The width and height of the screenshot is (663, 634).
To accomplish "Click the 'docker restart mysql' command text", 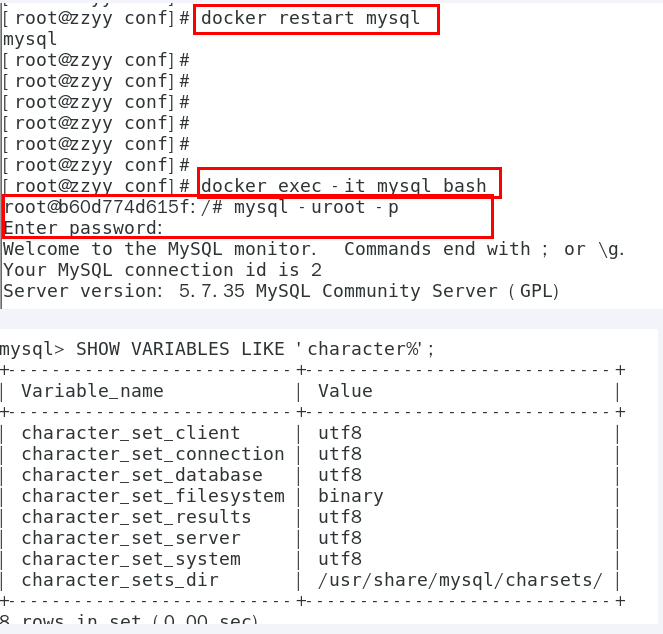I will pyautogui.click(x=310, y=19).
